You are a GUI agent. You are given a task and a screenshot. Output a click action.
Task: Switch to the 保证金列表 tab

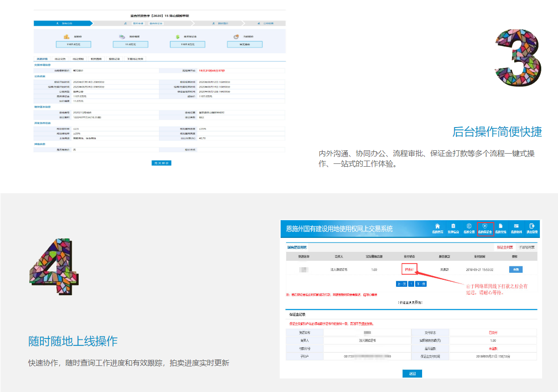click(x=504, y=247)
